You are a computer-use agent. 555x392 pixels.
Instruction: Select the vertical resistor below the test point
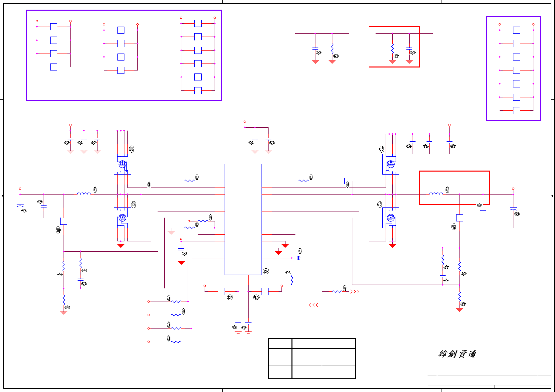click(292, 280)
